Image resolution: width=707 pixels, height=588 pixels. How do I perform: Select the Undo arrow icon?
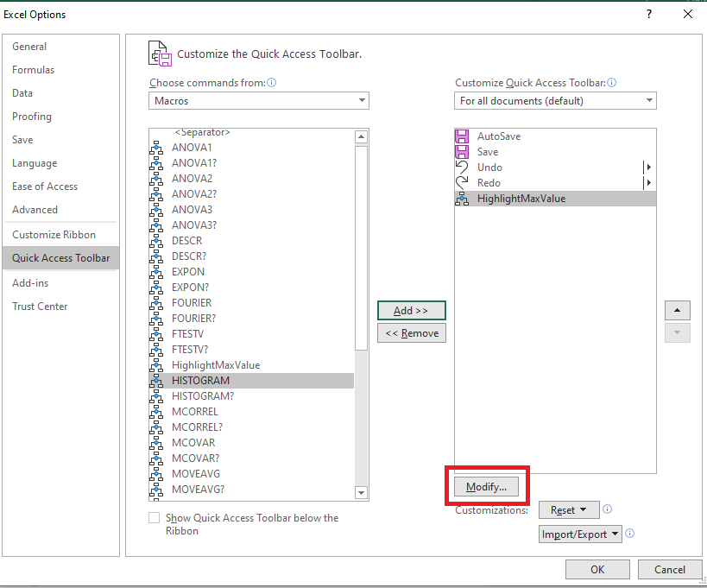click(x=462, y=168)
